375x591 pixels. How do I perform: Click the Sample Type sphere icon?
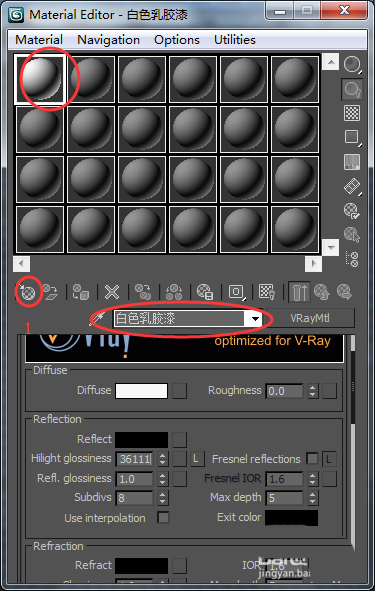pyautogui.click(x=352, y=65)
